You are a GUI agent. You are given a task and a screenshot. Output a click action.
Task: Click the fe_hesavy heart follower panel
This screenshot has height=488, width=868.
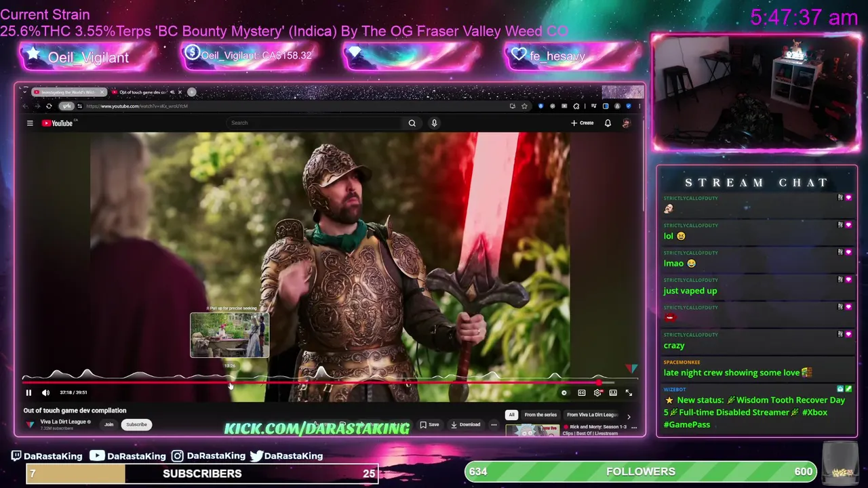click(572, 56)
